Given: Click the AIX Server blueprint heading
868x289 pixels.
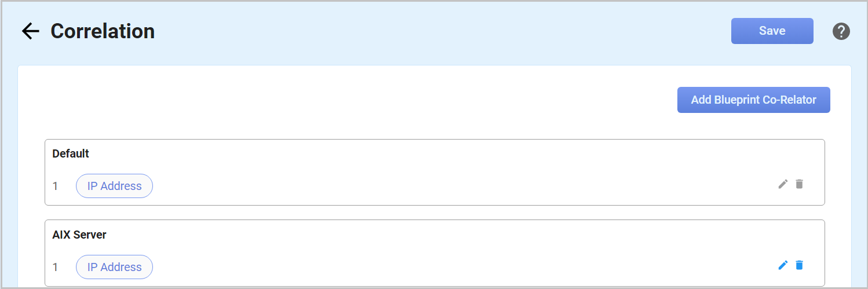Looking at the screenshot, I should (x=79, y=235).
